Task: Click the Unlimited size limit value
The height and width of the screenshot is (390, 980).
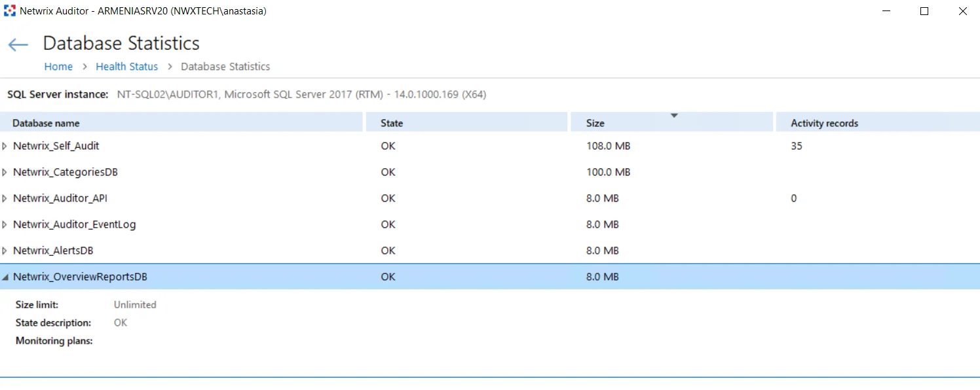Action: pos(135,304)
